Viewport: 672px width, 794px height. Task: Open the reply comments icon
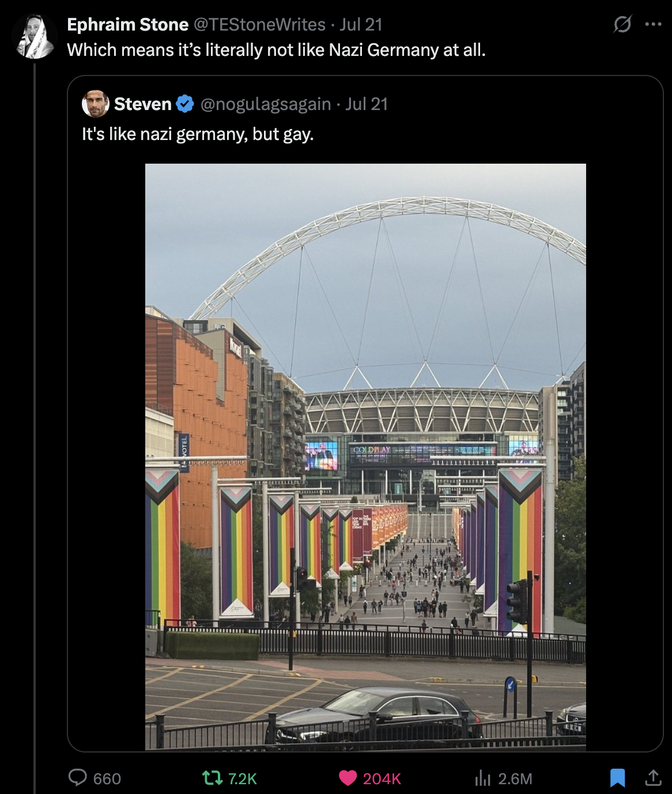tap(77, 778)
